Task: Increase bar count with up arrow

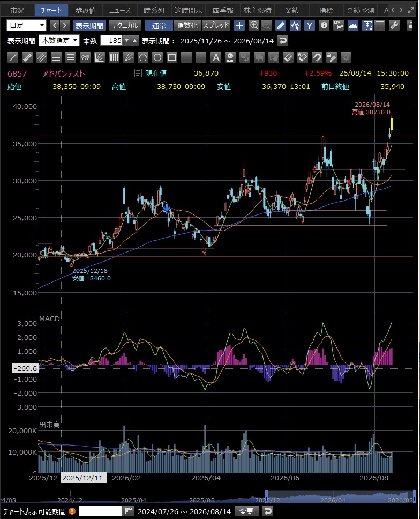Action: tap(134, 41)
